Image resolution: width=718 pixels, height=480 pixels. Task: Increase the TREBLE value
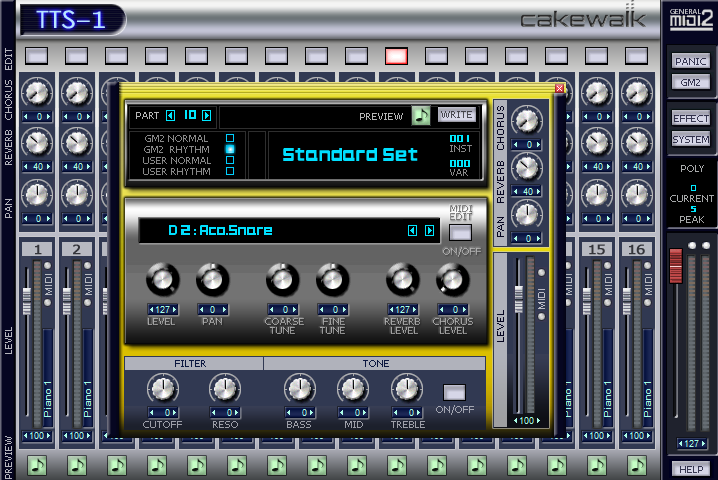(419, 412)
